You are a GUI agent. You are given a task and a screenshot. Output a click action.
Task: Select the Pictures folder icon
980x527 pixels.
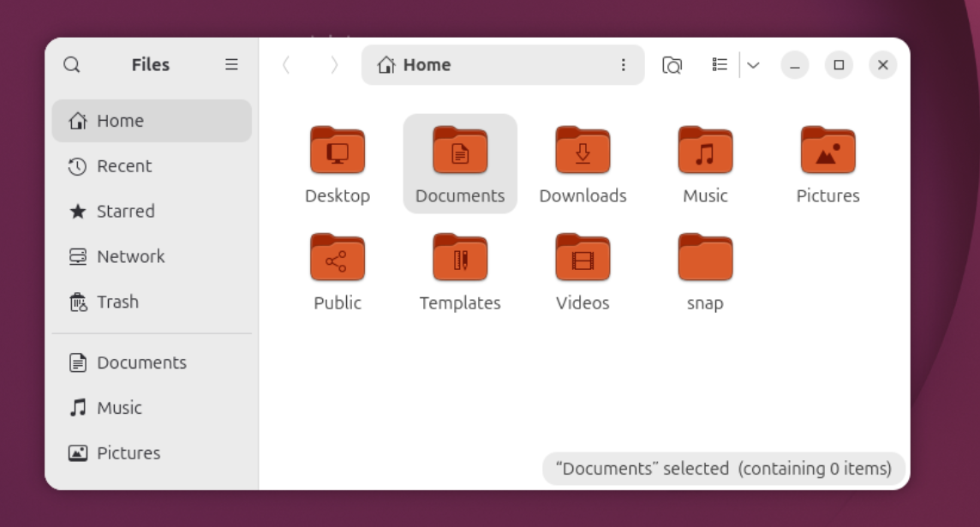pyautogui.click(x=828, y=150)
